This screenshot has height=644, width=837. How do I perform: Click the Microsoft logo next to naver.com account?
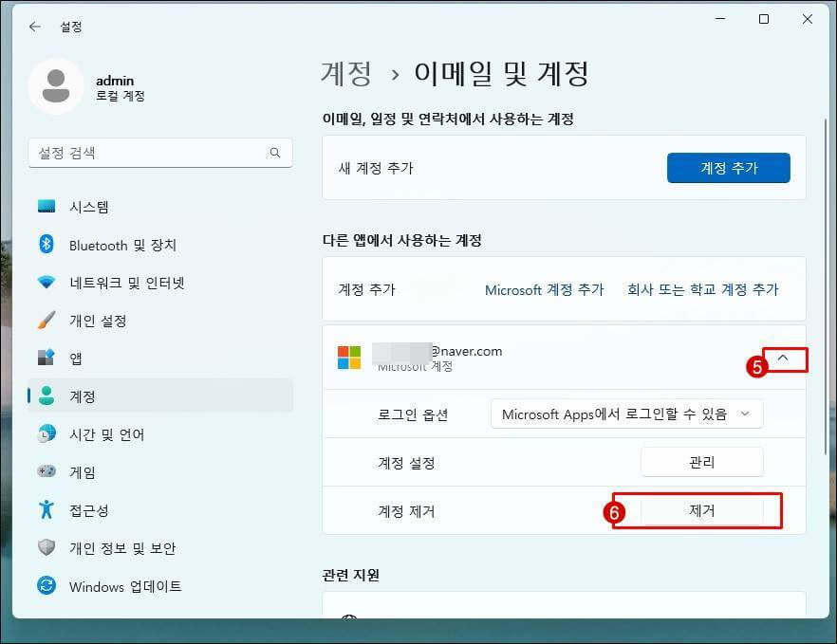(349, 358)
